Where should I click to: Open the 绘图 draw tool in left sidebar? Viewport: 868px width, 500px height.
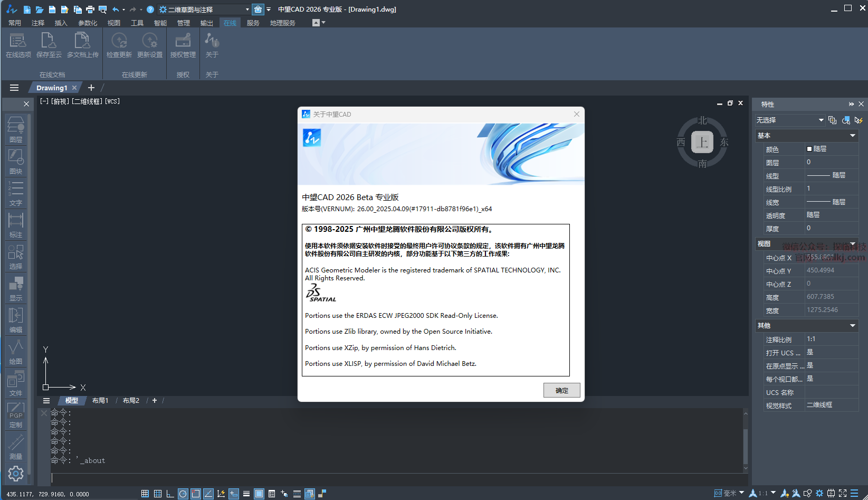click(x=16, y=352)
